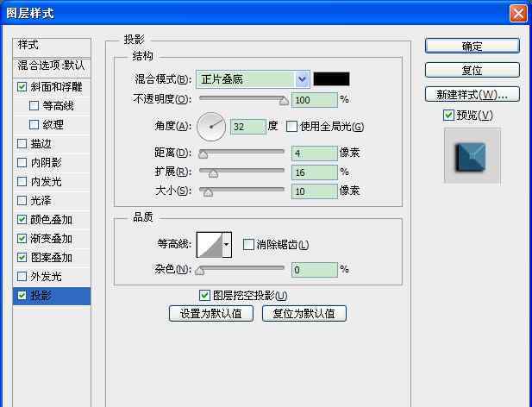Click the 角度 value field showing 32
The image size is (532, 407).
pos(248,127)
